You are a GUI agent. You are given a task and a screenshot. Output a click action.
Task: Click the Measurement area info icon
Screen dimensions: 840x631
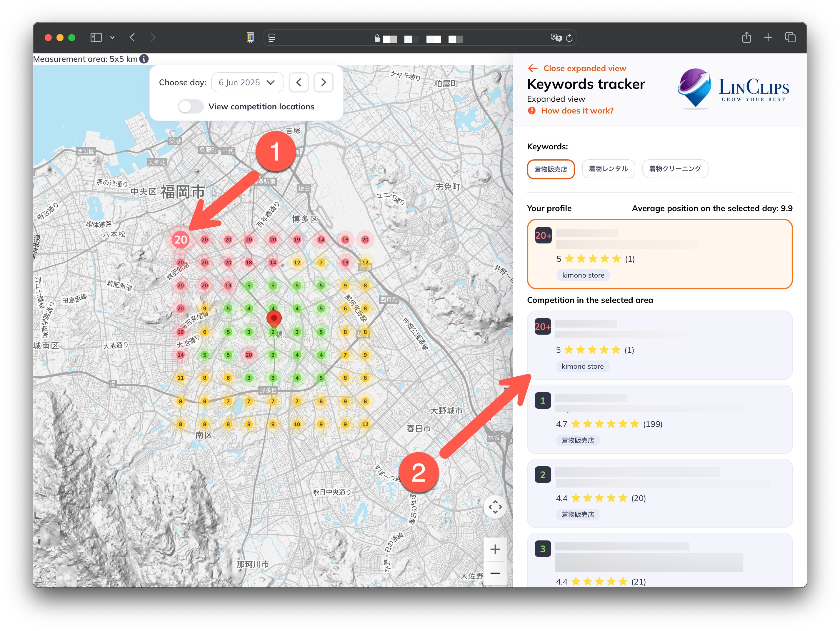[x=144, y=59]
